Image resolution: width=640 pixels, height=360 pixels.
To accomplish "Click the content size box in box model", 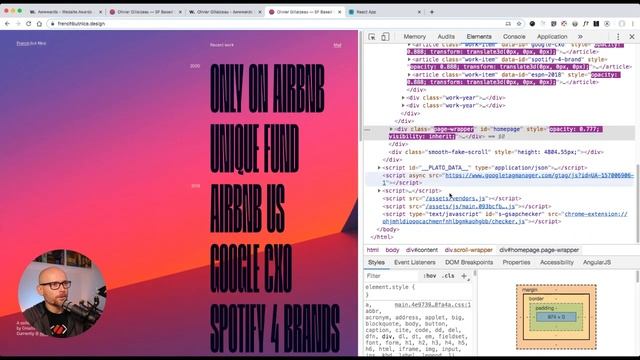I will pyautogui.click(x=556, y=317).
